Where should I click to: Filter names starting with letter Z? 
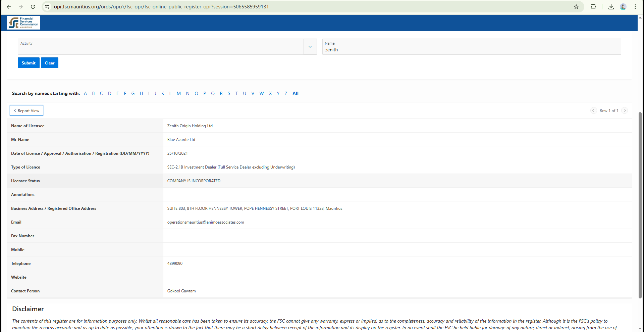point(286,93)
